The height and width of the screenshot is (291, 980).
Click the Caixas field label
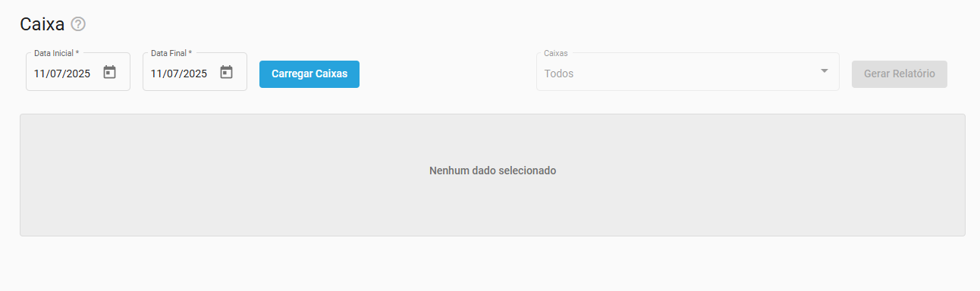click(556, 54)
